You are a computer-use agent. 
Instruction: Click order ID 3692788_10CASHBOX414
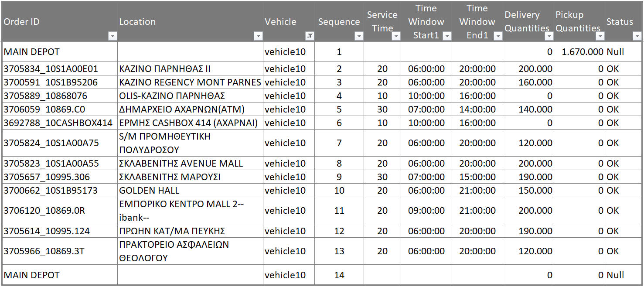[60, 123]
